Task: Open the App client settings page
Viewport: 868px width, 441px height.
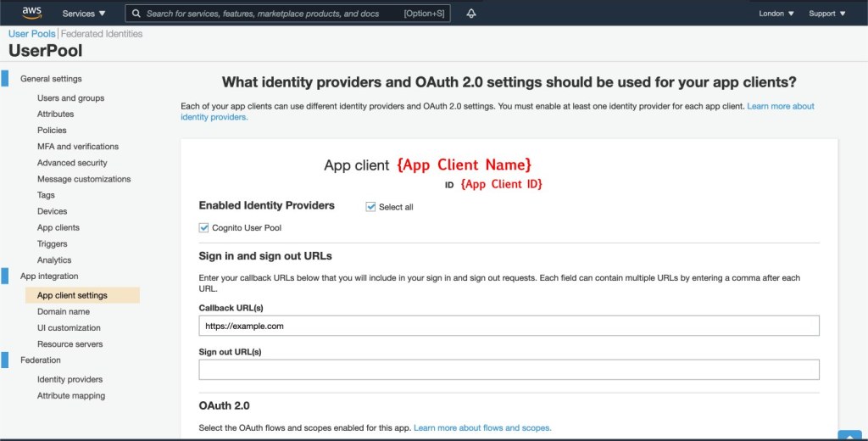Action: tap(72, 295)
